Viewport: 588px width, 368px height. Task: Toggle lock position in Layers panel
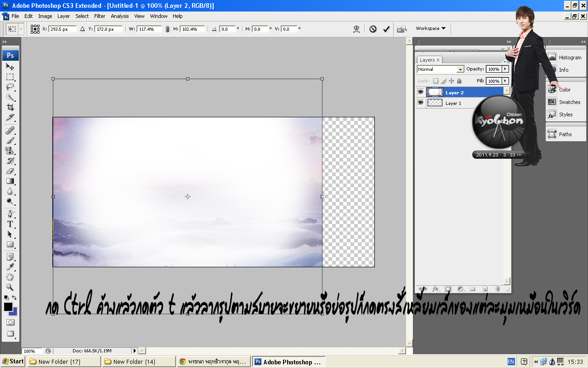(x=451, y=81)
